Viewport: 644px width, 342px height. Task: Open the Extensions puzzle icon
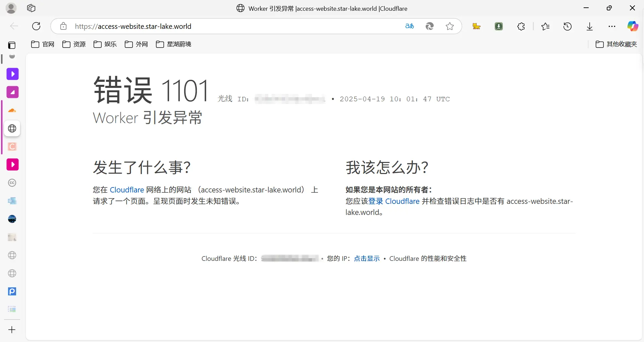(x=521, y=26)
